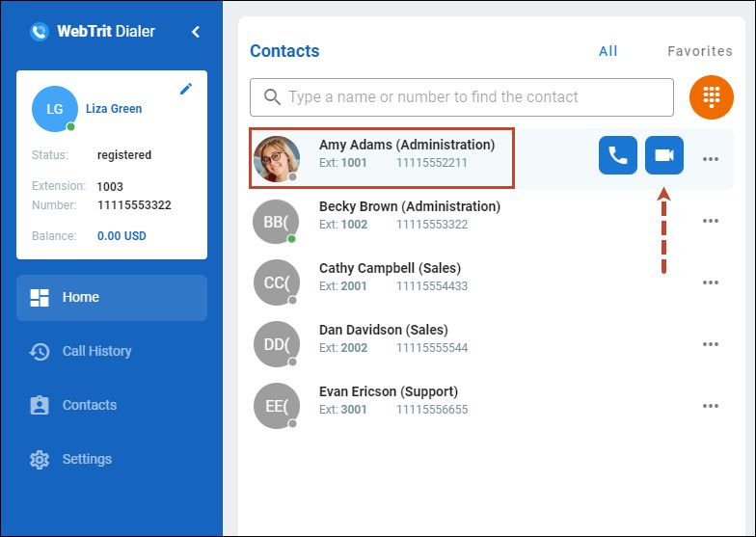The width and height of the screenshot is (756, 537).
Task: Go to Home in the sidebar
Action: (112, 297)
